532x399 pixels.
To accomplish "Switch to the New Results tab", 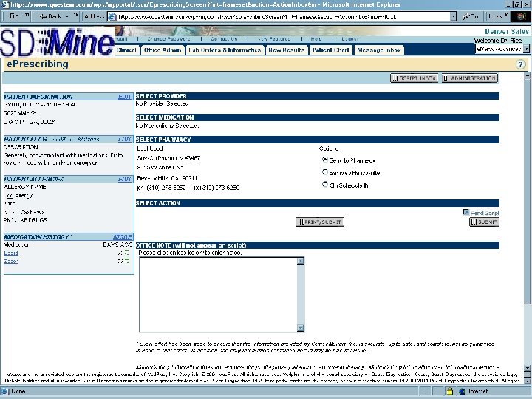I will coord(287,50).
